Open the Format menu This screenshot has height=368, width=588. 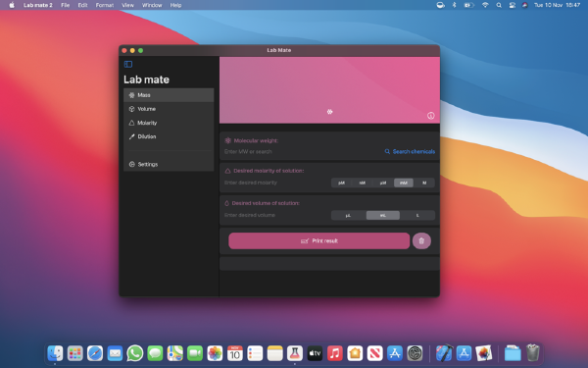[x=105, y=5]
